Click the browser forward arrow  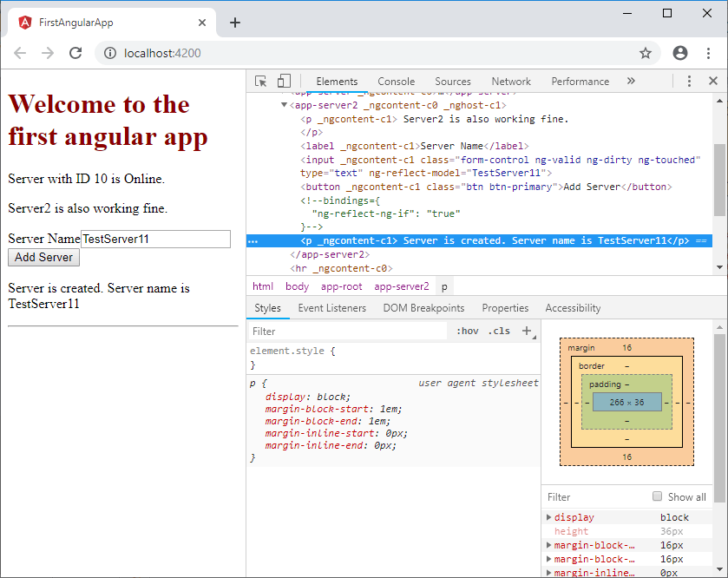click(x=48, y=53)
